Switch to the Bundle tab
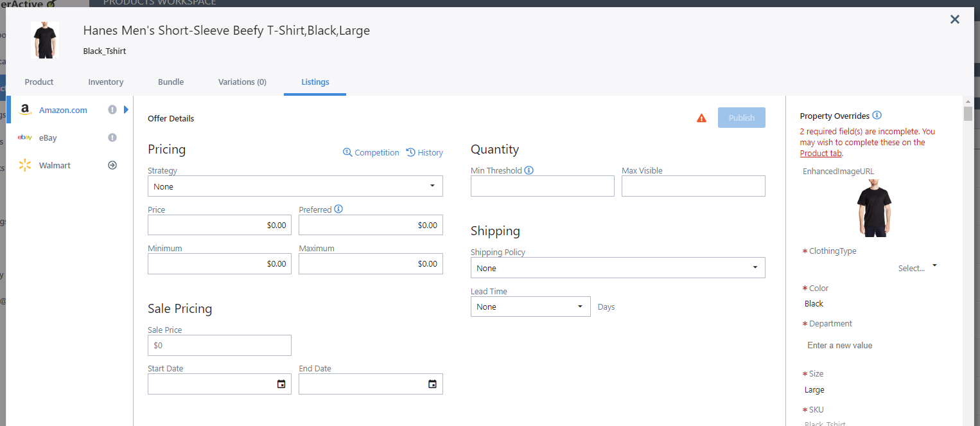This screenshot has height=426, width=980. click(x=171, y=82)
